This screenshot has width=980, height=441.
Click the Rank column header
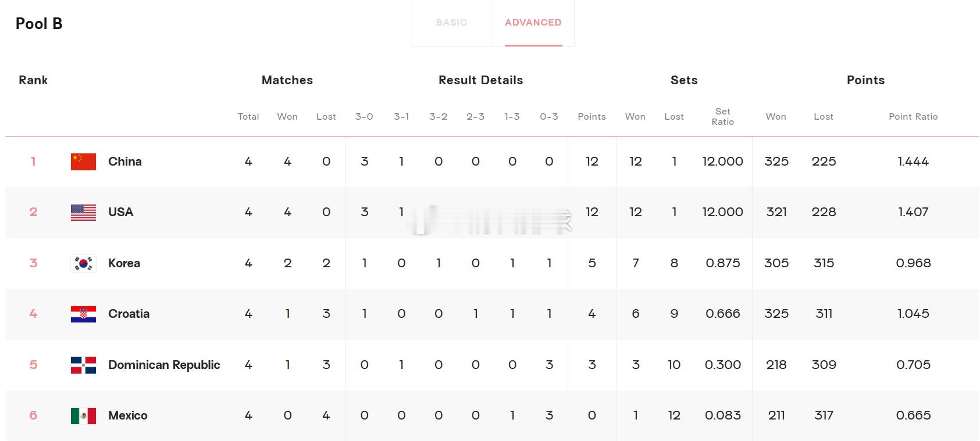(x=33, y=80)
